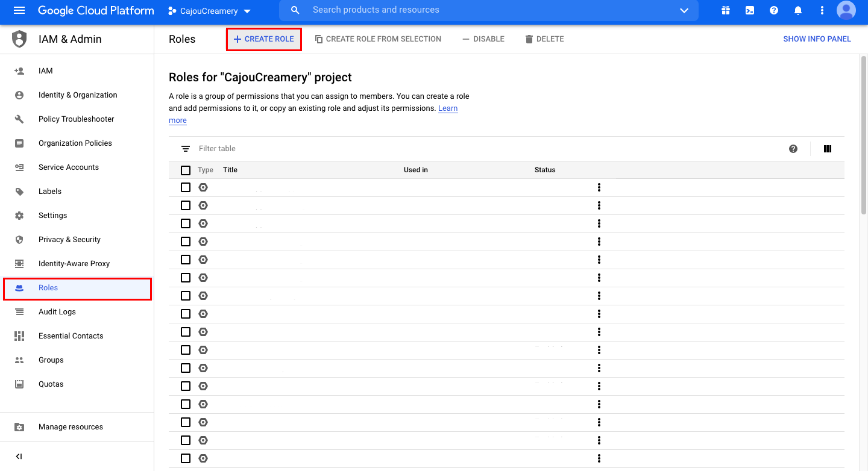Open the table help question mark icon

[793, 149]
